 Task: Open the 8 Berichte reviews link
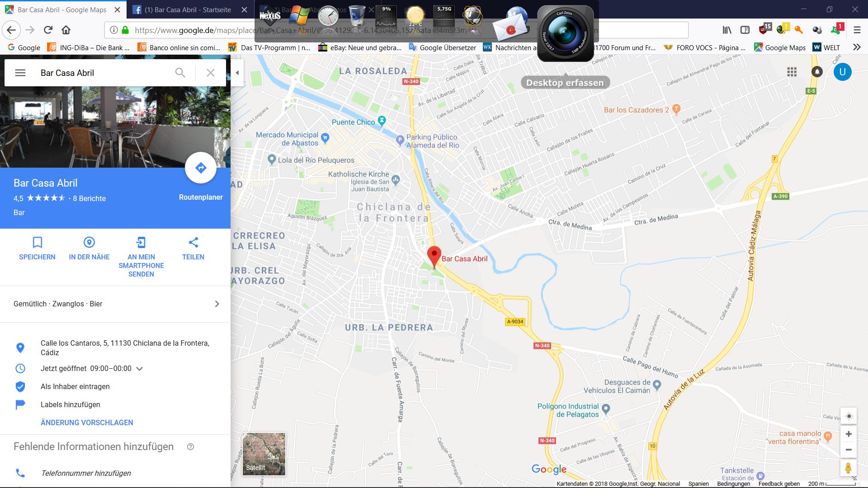[x=89, y=198]
